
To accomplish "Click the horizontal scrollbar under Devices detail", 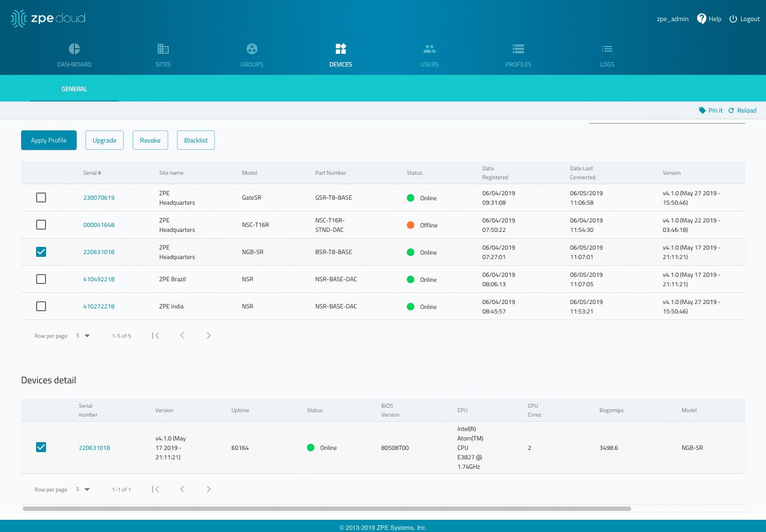I will pos(326,509).
